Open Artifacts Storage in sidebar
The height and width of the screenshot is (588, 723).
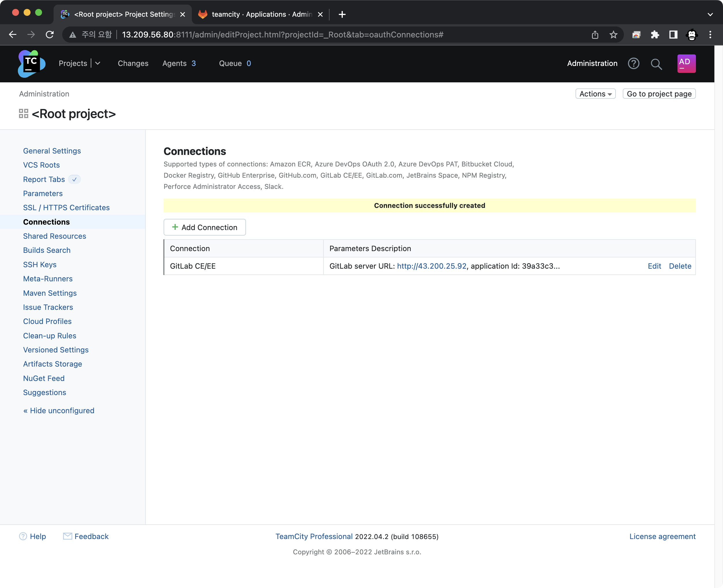point(52,364)
